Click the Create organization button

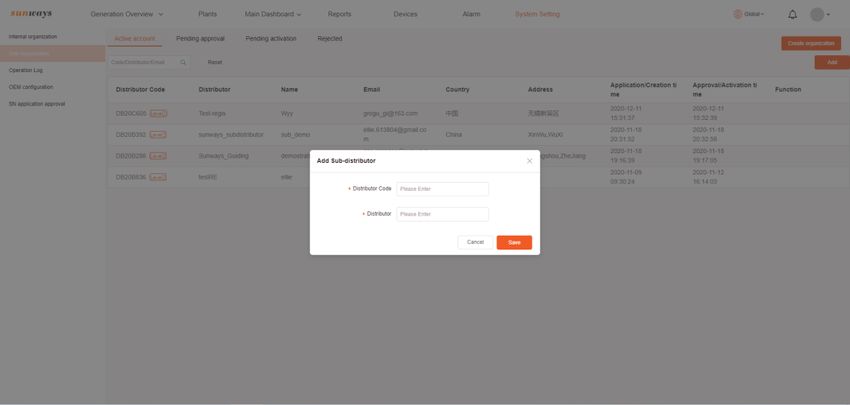[811, 43]
